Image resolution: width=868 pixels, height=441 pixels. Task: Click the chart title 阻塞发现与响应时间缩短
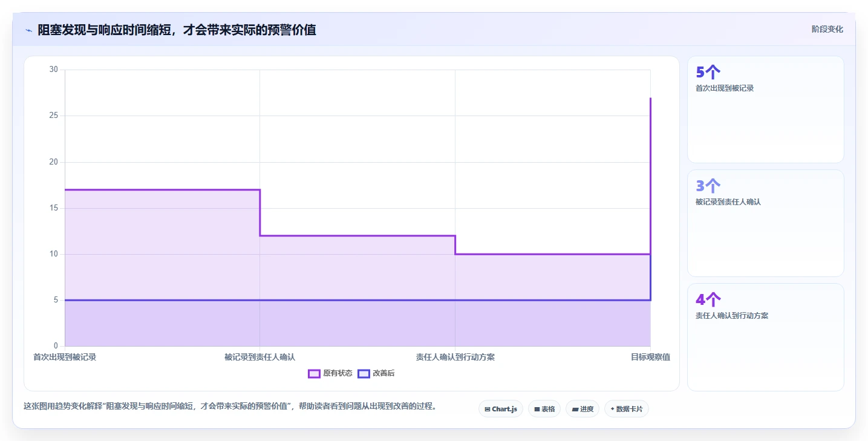177,30
